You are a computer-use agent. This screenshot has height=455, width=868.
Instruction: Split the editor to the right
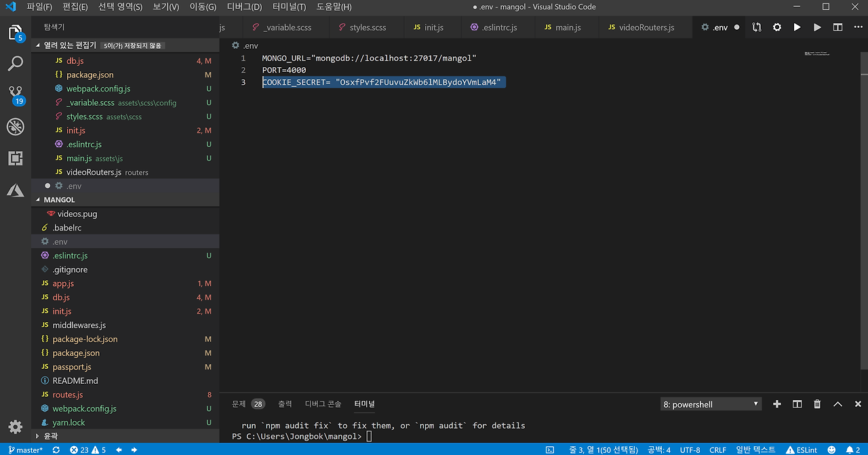coord(837,27)
